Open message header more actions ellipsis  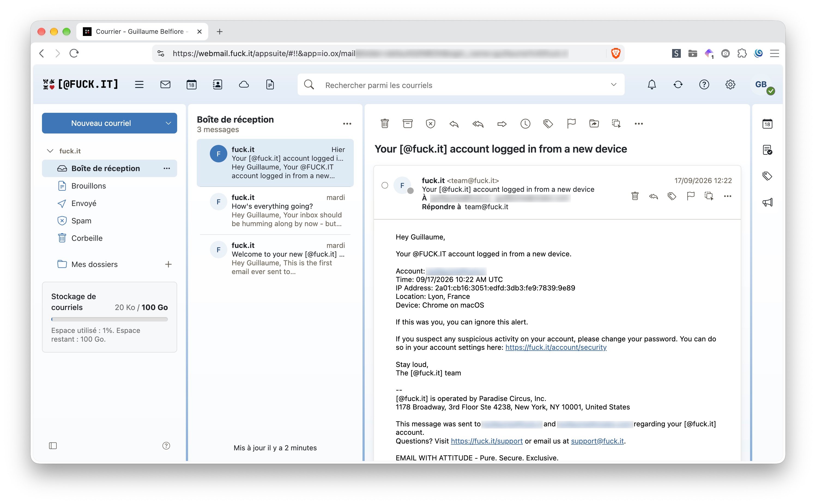coord(727,196)
